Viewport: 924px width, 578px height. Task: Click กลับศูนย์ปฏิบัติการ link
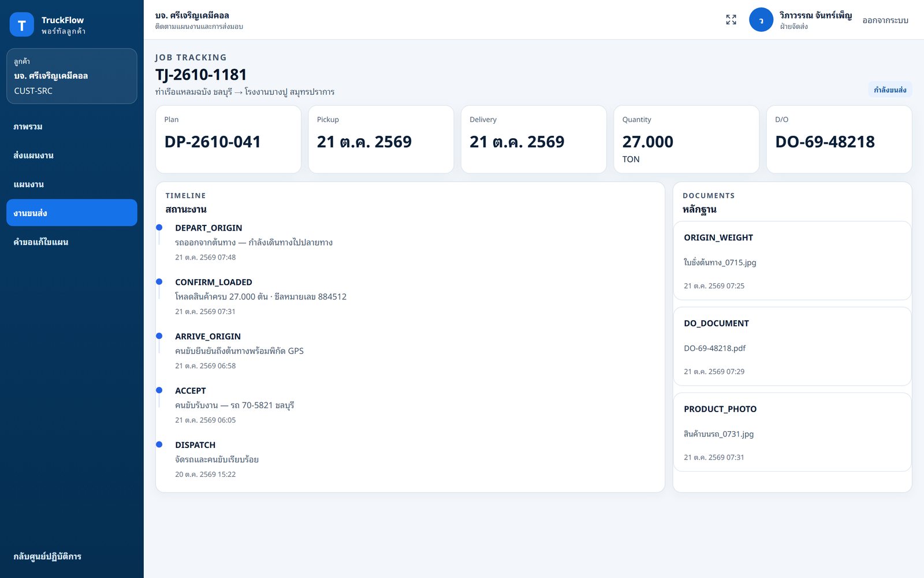tap(72, 556)
